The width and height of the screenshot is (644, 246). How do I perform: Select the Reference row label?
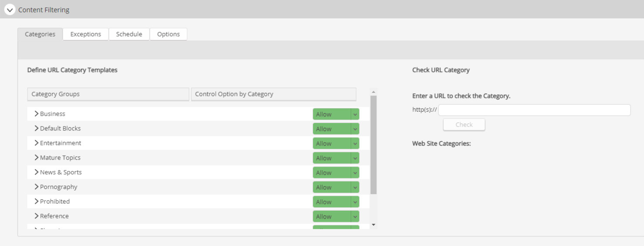(x=54, y=216)
